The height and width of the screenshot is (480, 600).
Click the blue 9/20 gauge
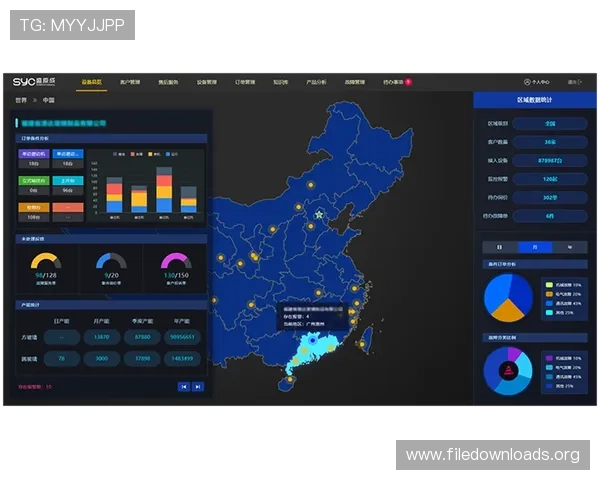tap(111, 261)
